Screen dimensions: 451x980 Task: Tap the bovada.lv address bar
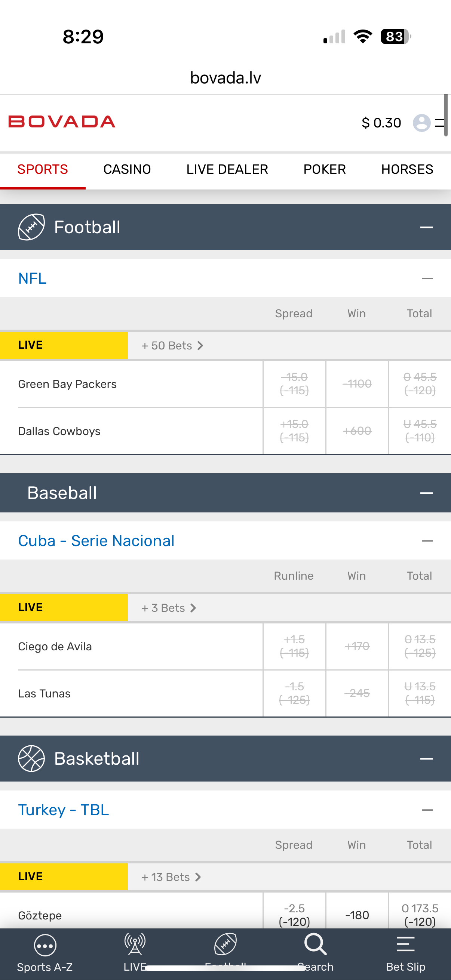point(225,78)
